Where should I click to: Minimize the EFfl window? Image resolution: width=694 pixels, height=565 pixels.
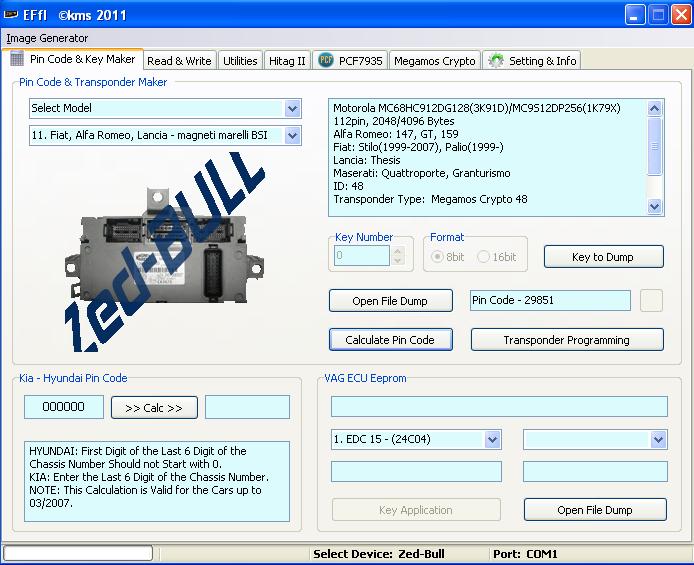(635, 15)
